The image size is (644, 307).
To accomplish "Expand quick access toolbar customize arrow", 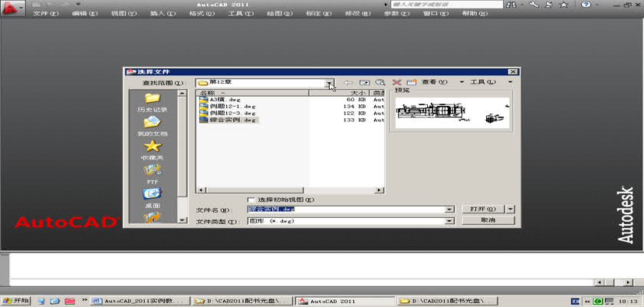I will pos(78,4).
